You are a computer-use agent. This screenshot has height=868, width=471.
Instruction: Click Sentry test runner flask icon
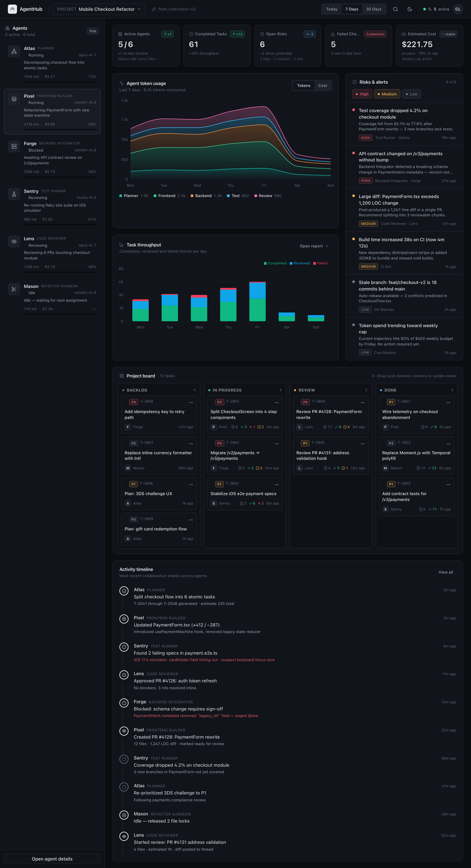(x=14, y=194)
